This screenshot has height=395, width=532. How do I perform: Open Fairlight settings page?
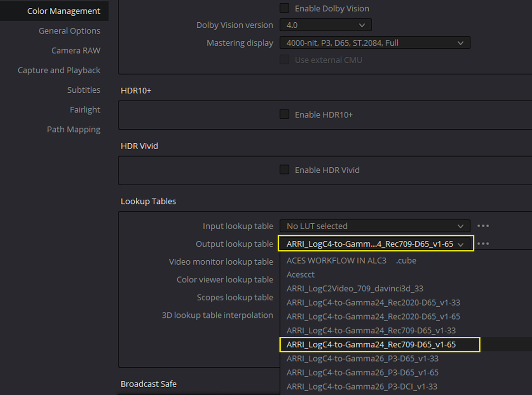[x=85, y=110]
